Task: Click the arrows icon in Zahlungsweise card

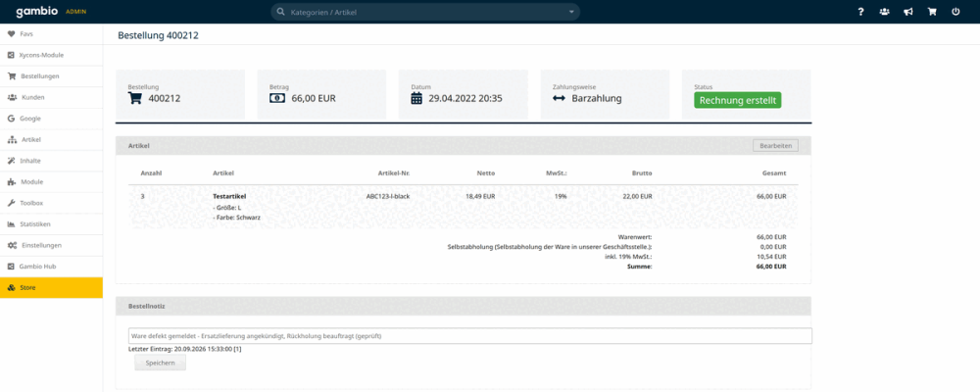Action: coord(560,98)
